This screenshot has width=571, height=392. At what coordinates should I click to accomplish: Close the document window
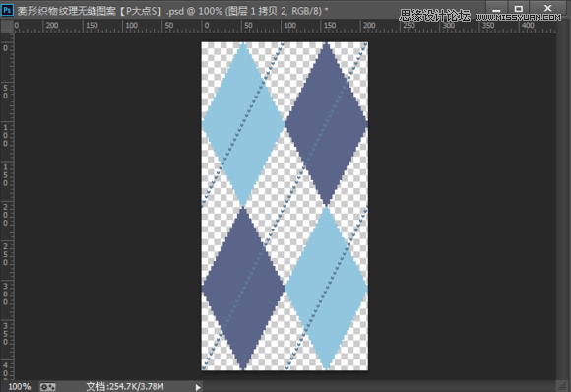(547, 9)
